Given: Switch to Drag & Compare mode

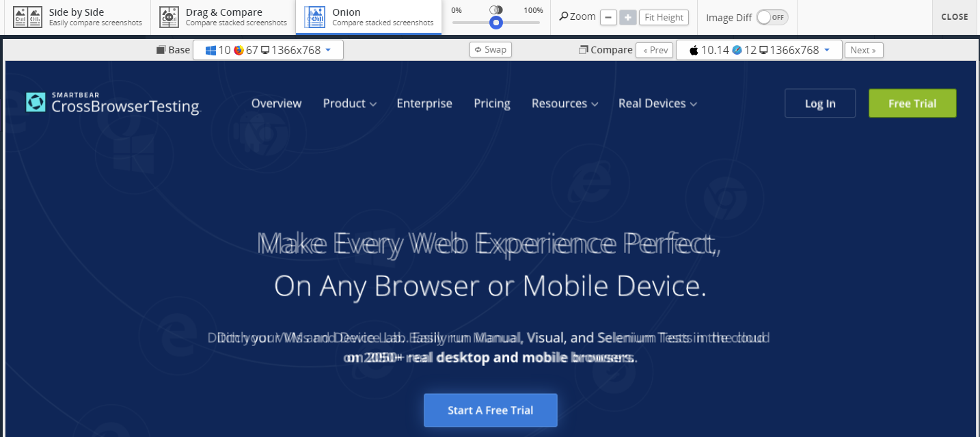Looking at the screenshot, I should point(222,17).
